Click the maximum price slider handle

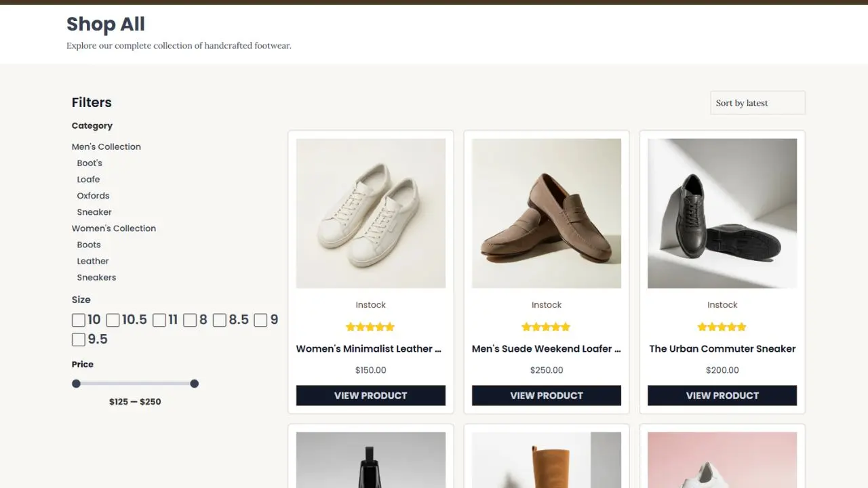[195, 384]
